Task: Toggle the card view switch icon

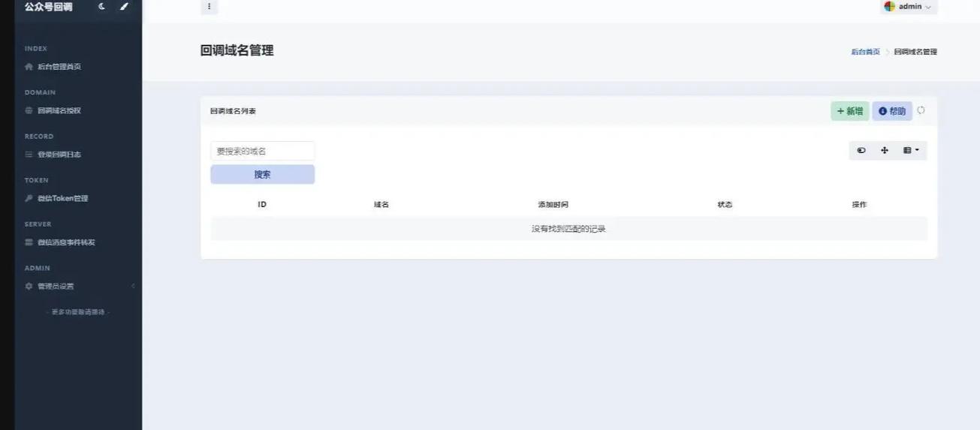Action: (x=861, y=151)
